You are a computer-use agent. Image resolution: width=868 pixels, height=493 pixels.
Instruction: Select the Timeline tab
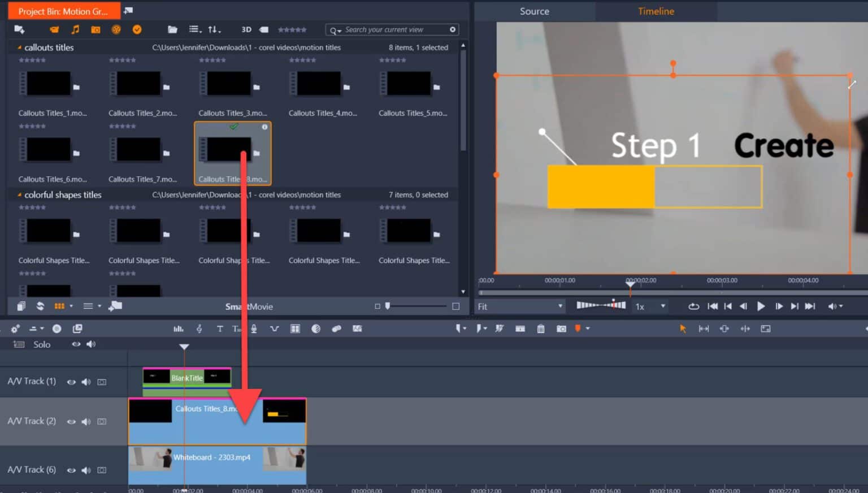(655, 11)
